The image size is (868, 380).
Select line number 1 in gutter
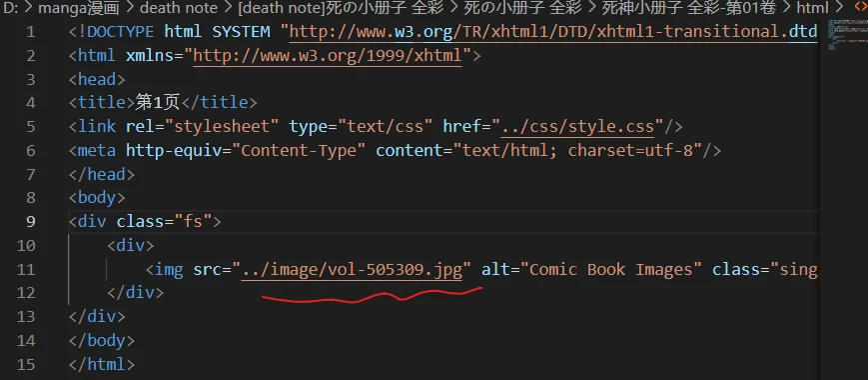(30, 32)
